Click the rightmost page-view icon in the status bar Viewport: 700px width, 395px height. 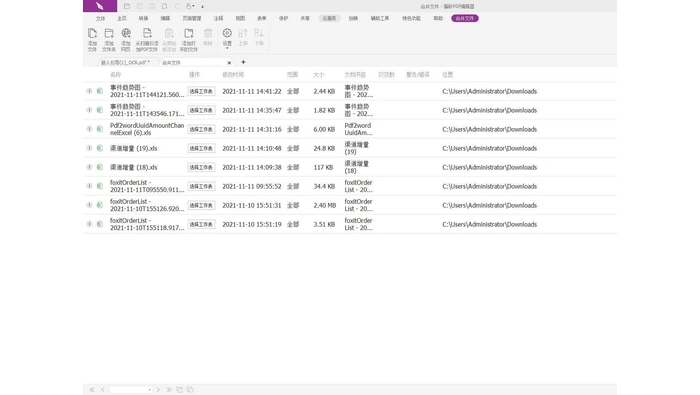pyautogui.click(x=190, y=390)
